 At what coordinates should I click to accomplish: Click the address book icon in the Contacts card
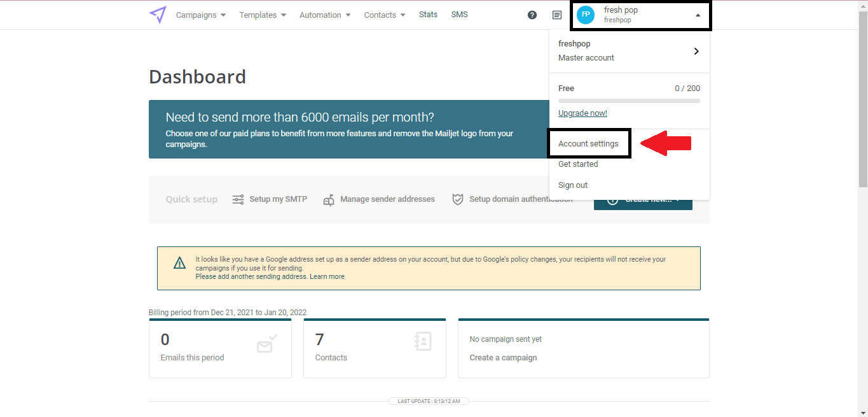click(422, 341)
